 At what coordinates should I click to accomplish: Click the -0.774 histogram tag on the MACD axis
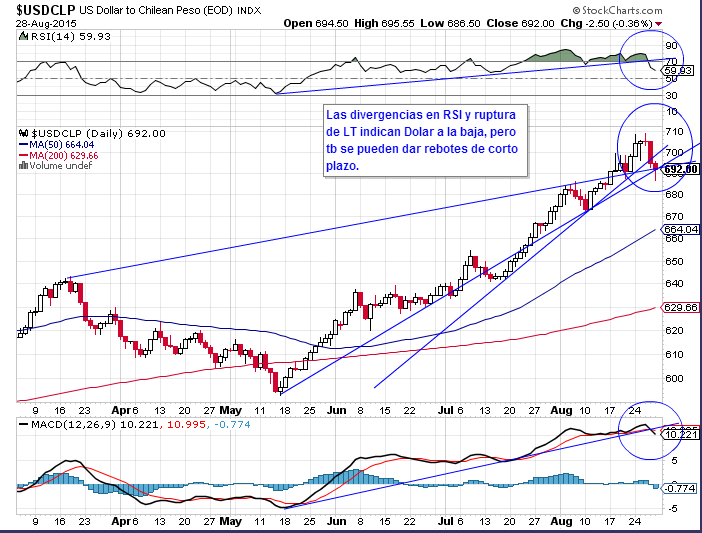[x=679, y=488]
